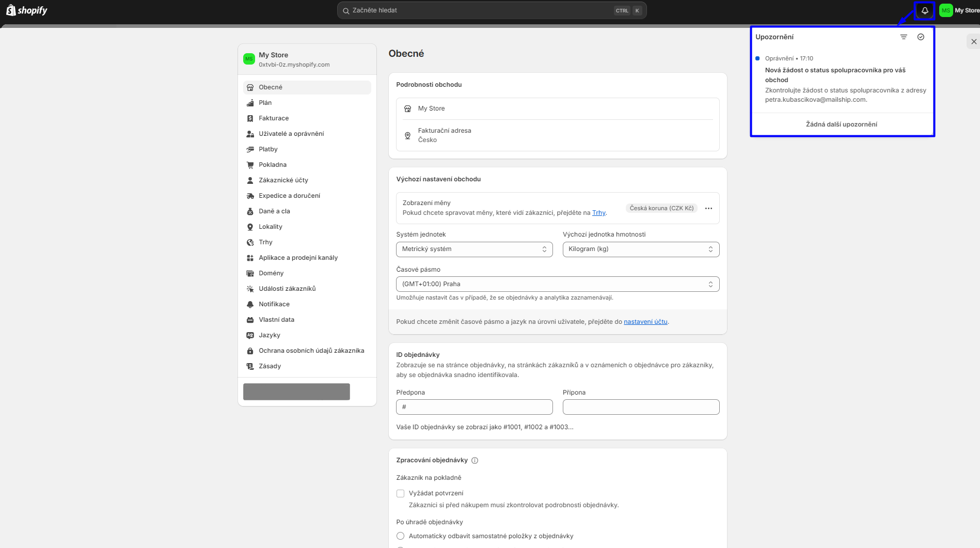Open Uživatelé a oprávnění settings

click(x=307, y=134)
